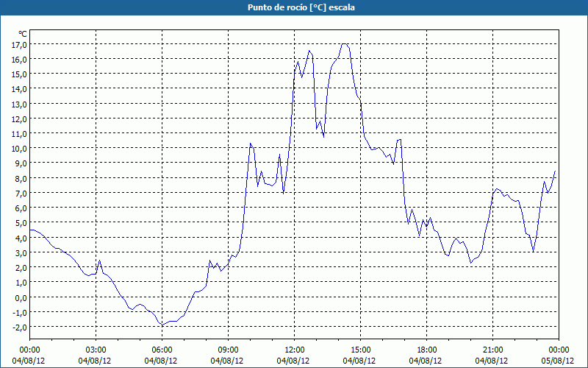Select the 18:00 time label
Screen dimensions: 588x368
click(x=426, y=350)
